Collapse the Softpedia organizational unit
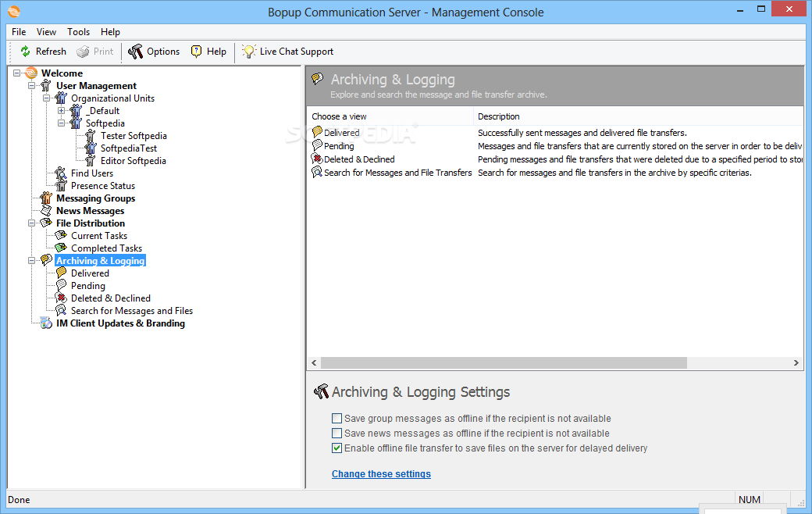This screenshot has width=812, height=514. (x=61, y=123)
